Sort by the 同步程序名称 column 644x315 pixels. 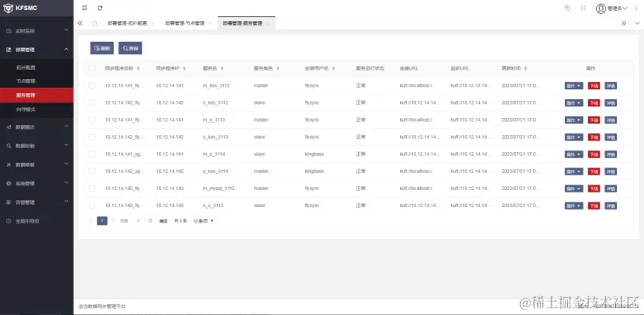point(138,68)
